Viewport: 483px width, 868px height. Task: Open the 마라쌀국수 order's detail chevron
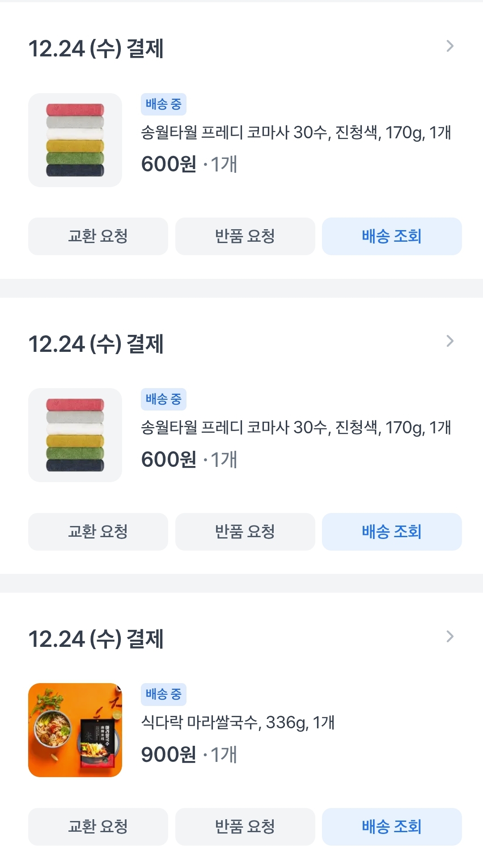click(x=450, y=636)
